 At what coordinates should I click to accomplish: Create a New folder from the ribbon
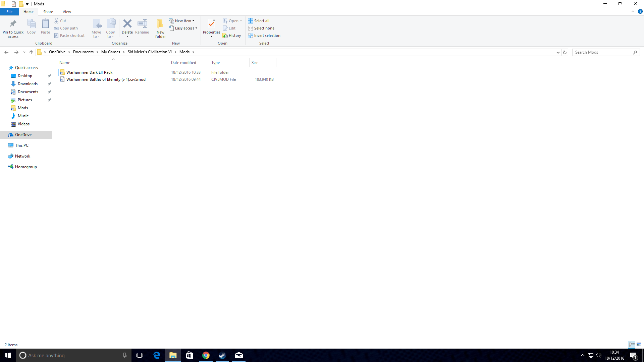[160, 28]
